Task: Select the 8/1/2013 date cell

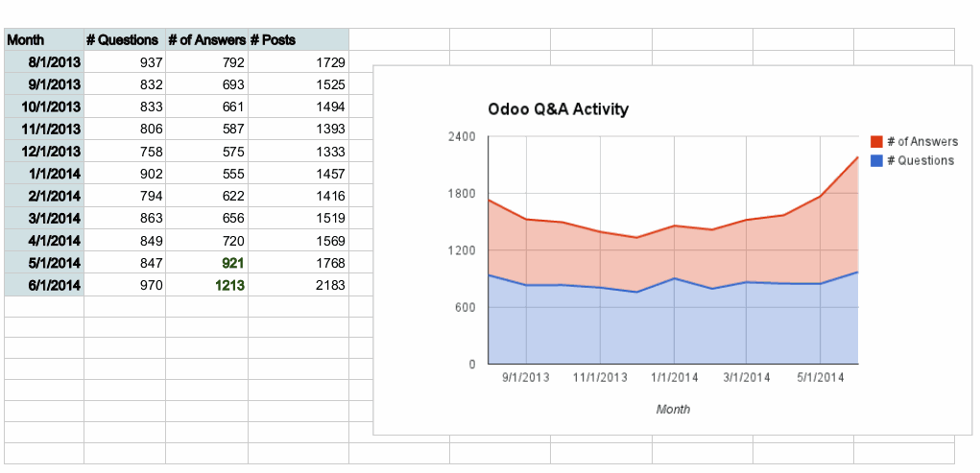Action: [44, 62]
